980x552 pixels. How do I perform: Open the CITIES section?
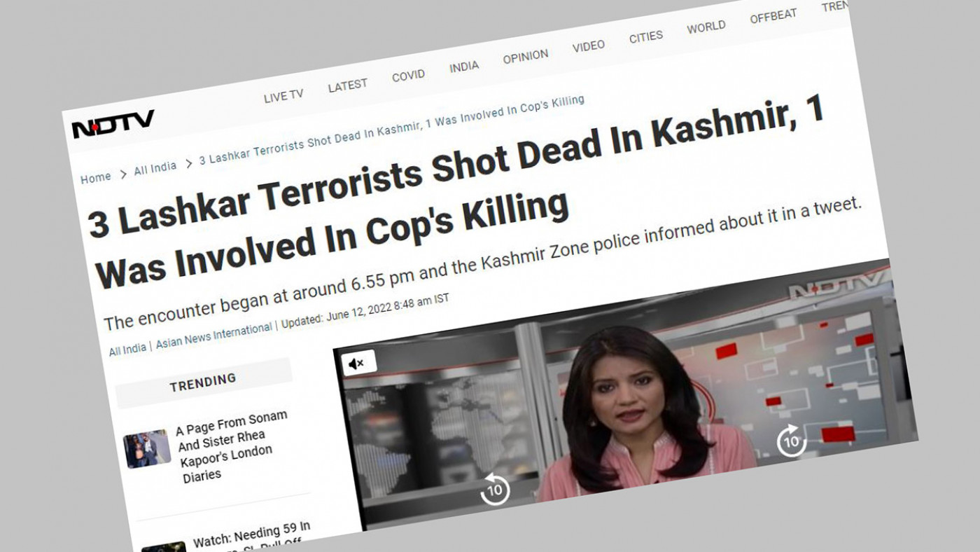point(646,37)
